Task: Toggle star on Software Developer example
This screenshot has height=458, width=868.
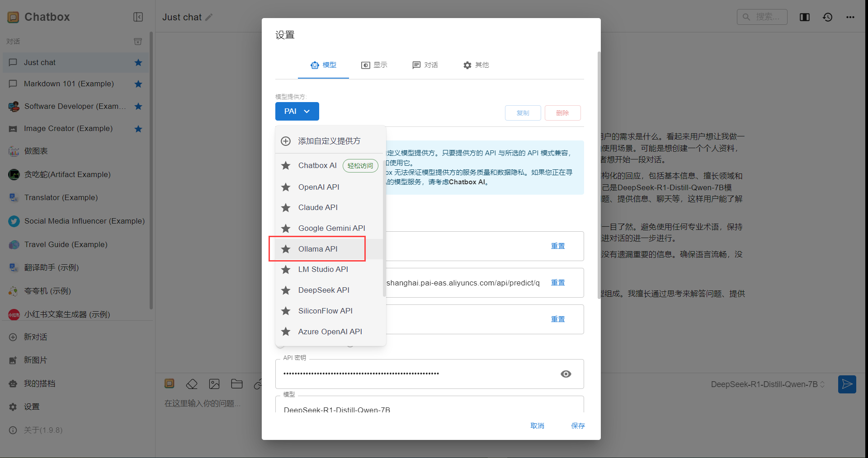Action: tap(138, 106)
